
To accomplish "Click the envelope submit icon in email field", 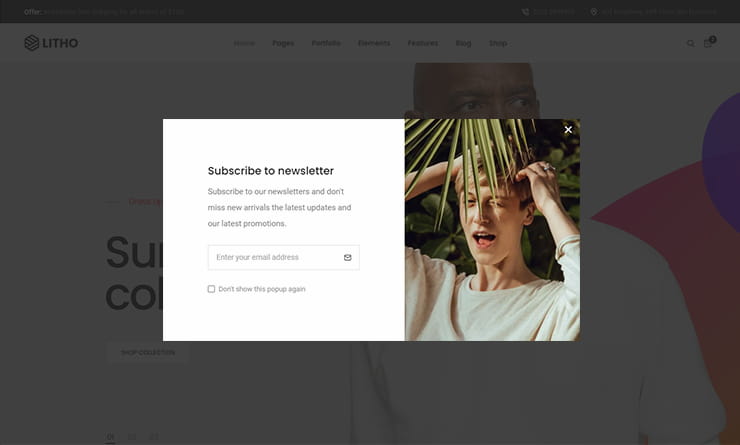I will pos(348,258).
